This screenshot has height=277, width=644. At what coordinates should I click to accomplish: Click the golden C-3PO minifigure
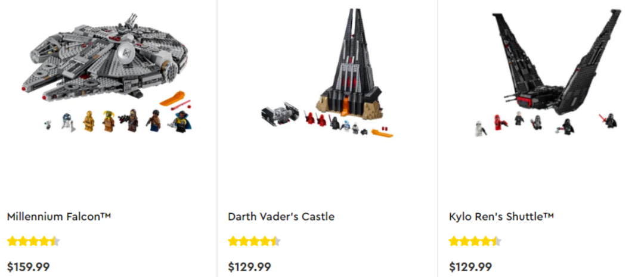click(89, 121)
